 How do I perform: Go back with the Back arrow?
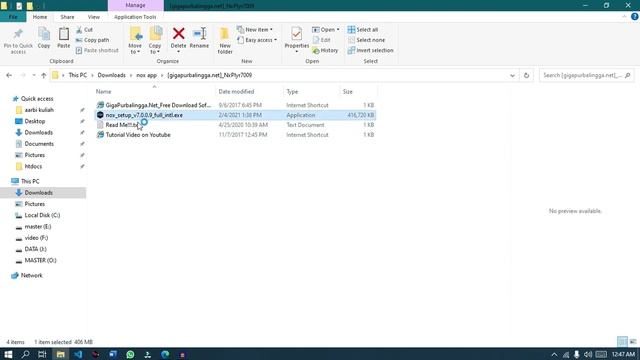pos(9,75)
